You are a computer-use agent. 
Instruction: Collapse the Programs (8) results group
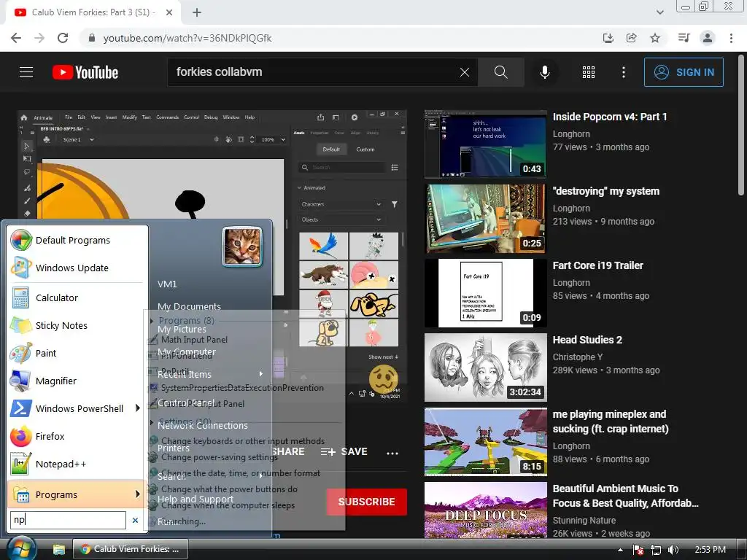pos(152,321)
